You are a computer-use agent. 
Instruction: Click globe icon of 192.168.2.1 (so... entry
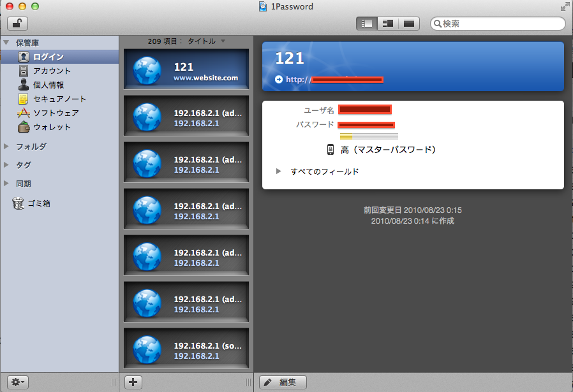tap(147, 350)
